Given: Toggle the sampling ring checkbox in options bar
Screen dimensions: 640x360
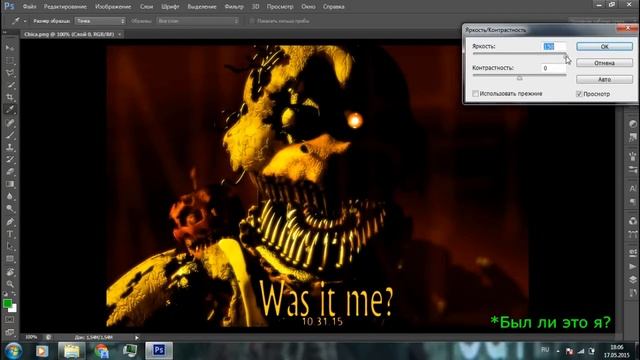Looking at the screenshot, I should coord(252,21).
